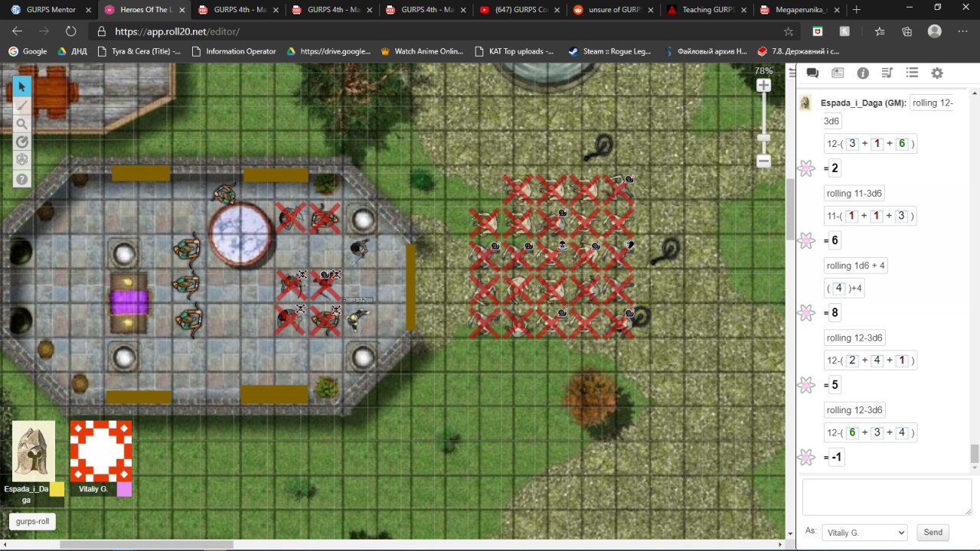
Task: Switch to the GURPS Mentor tab
Action: tap(51, 9)
